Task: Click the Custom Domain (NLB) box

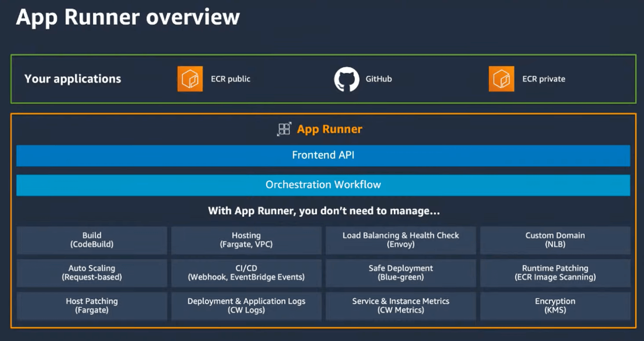Action: point(555,240)
